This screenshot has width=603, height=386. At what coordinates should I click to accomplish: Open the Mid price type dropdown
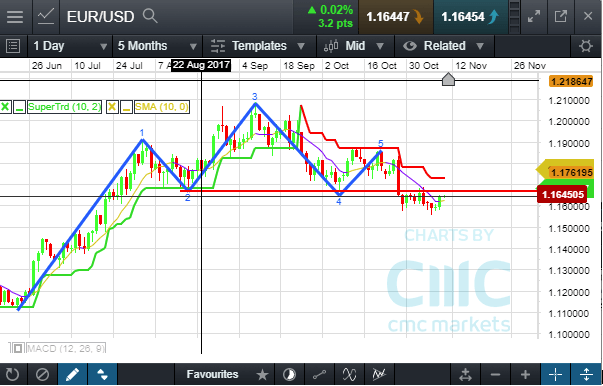[x=355, y=46]
